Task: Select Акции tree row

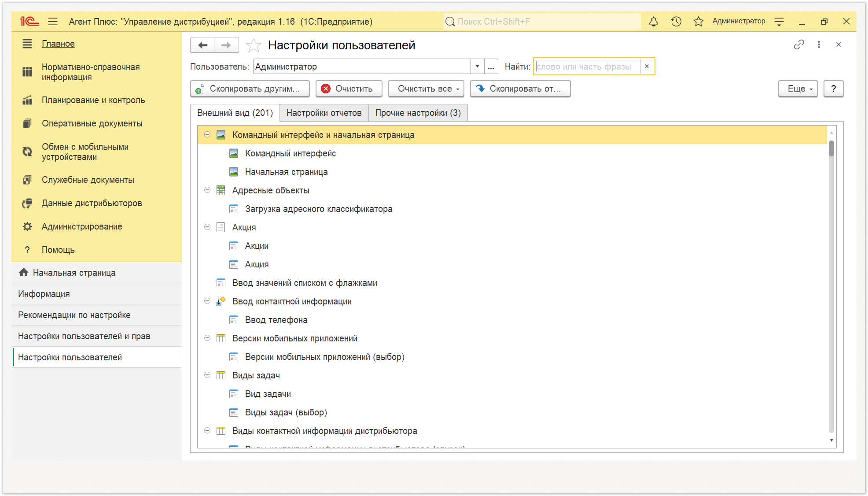Action: [512, 246]
